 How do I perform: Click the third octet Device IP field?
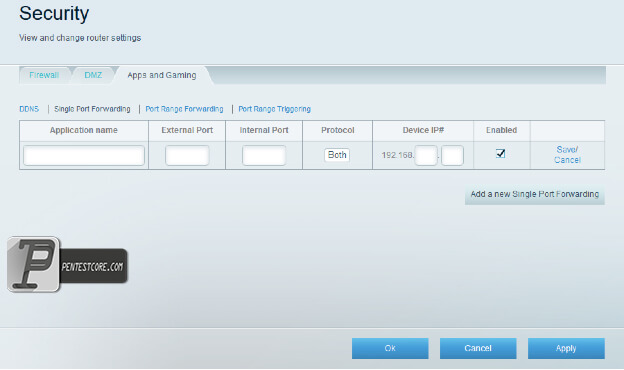pyautogui.click(x=426, y=155)
